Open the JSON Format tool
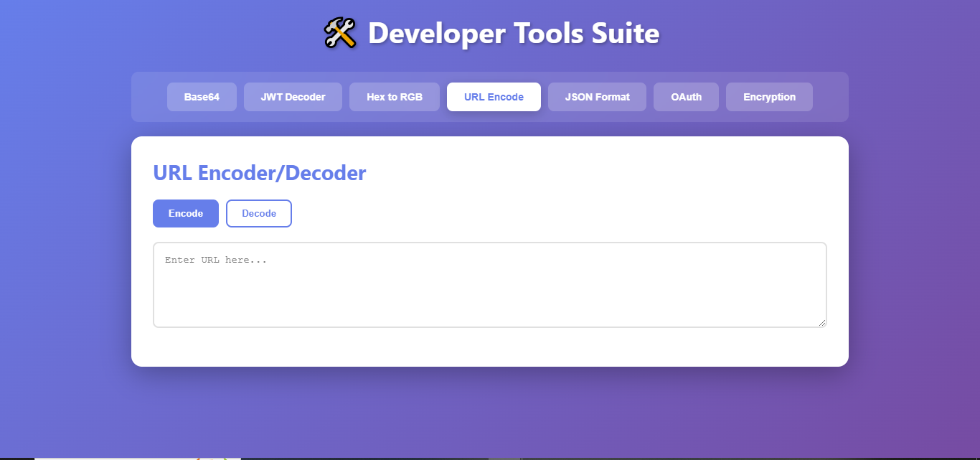 coord(597,97)
